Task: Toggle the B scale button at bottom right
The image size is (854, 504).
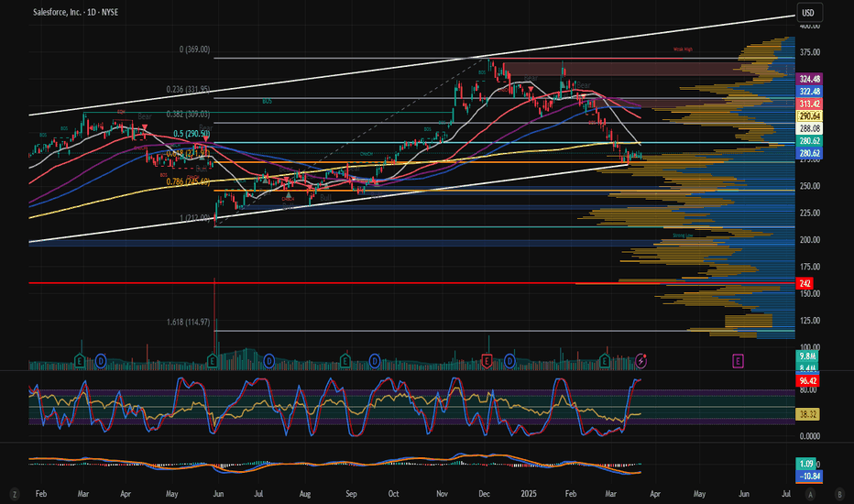Action: 839,494
